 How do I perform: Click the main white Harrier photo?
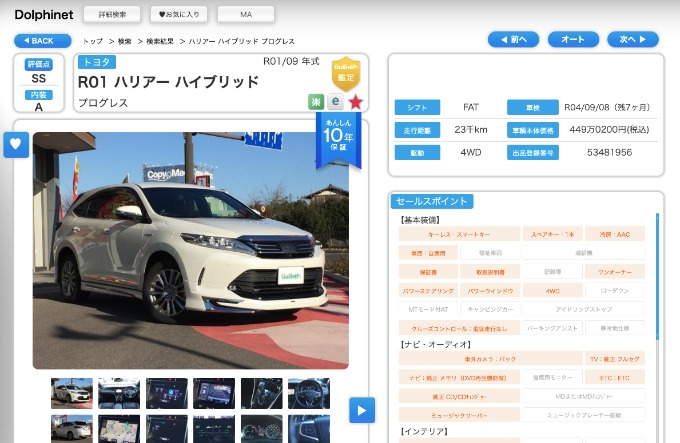tap(191, 251)
